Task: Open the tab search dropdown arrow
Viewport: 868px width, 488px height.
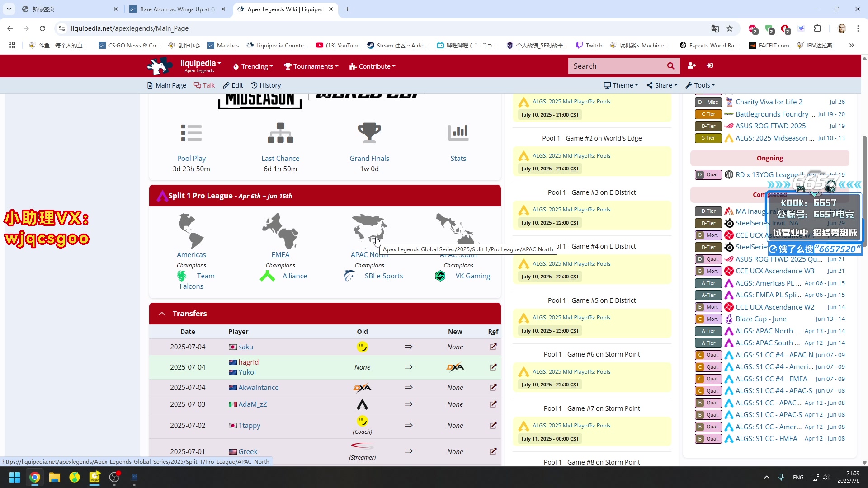Action: [9, 9]
